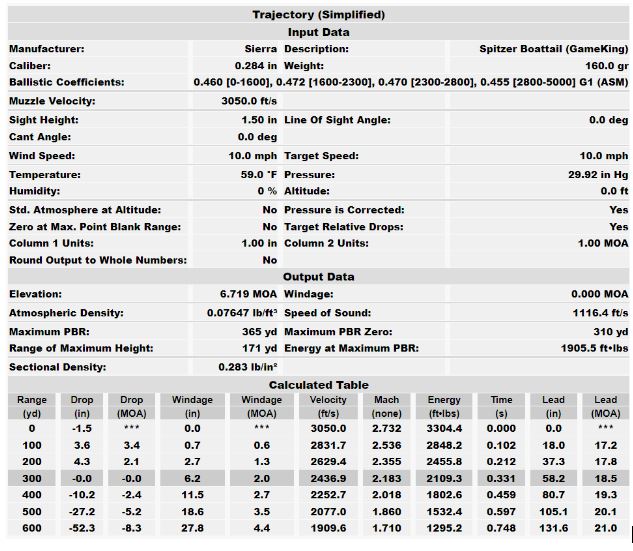Image resolution: width=633 pixels, height=551 pixels.
Task: Click the 'Time (s)' column header
Action: pos(501,406)
